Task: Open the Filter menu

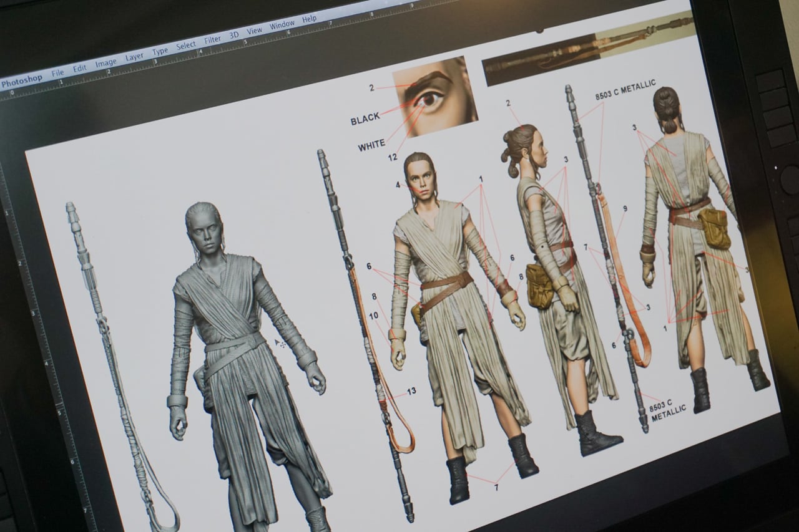Action: click(212, 39)
